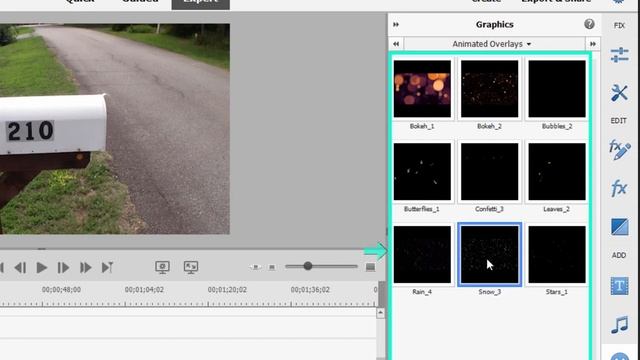Open the Animated Overlays category dropdown

[x=491, y=44]
